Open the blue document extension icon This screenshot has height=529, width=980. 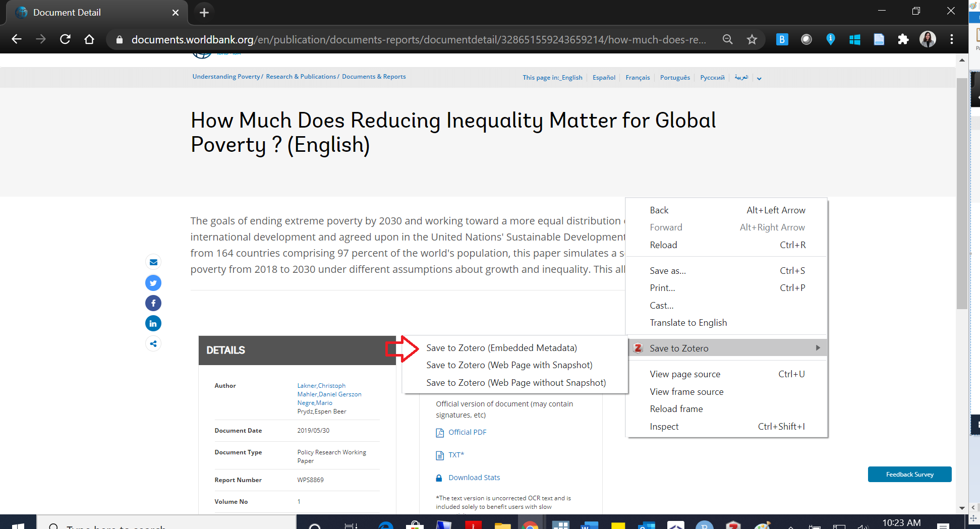click(879, 39)
